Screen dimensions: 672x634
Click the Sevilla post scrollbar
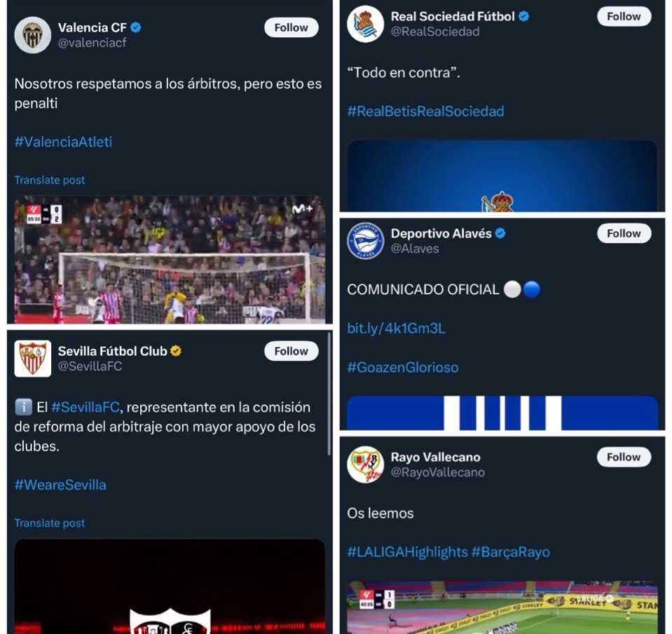(x=329, y=394)
